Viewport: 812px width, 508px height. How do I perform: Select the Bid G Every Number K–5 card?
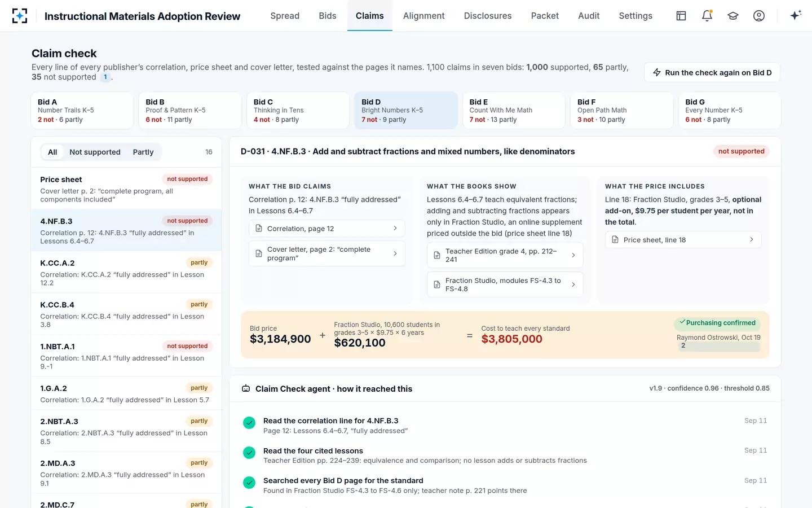tap(730, 111)
